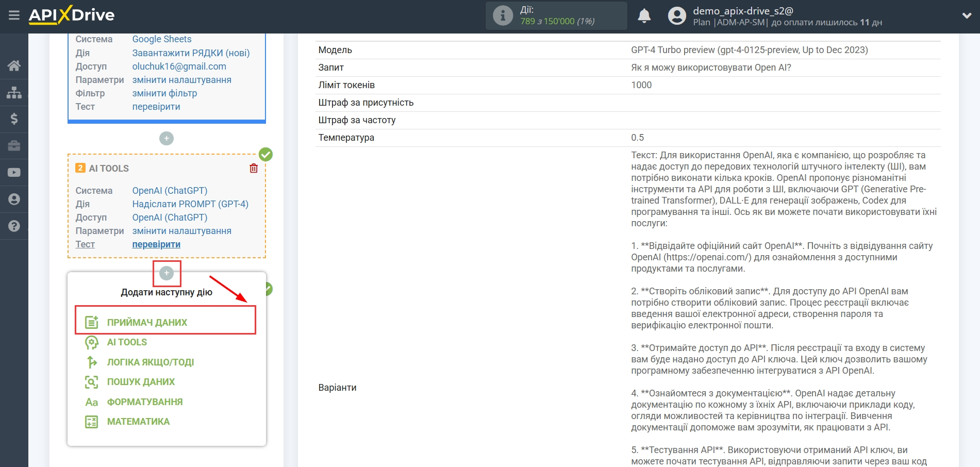
Task: Open briefcase icon in sidebar
Action: 14,146
